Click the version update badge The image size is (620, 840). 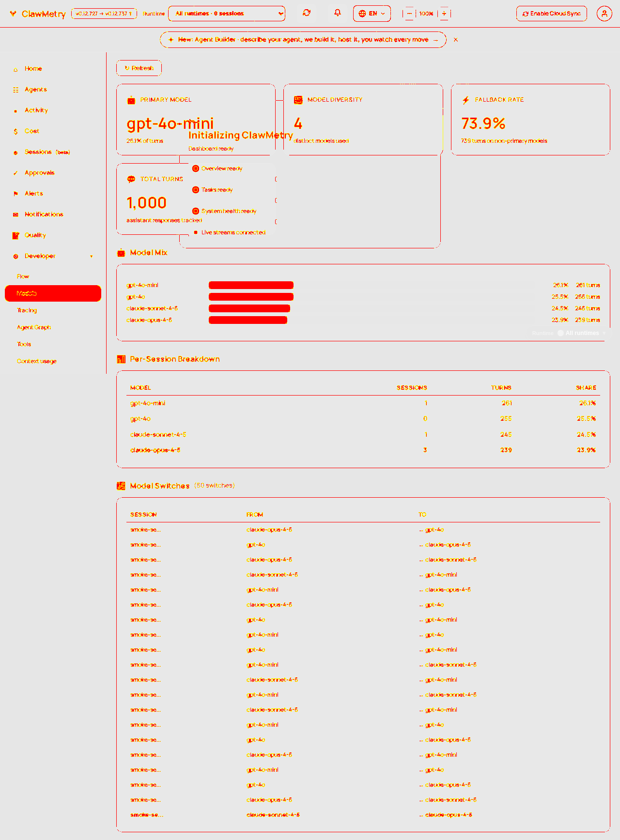pyautogui.click(x=104, y=14)
